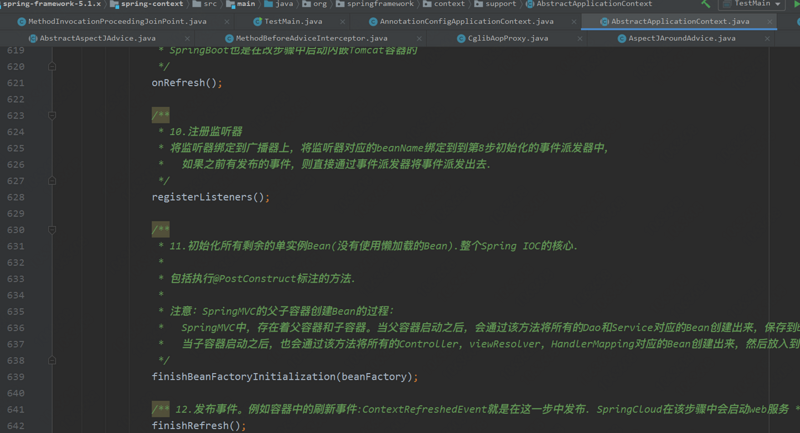800x433 pixels.
Task: Close the MethodInvocationProceedingJoinPoint.java tab
Action: click(x=227, y=22)
